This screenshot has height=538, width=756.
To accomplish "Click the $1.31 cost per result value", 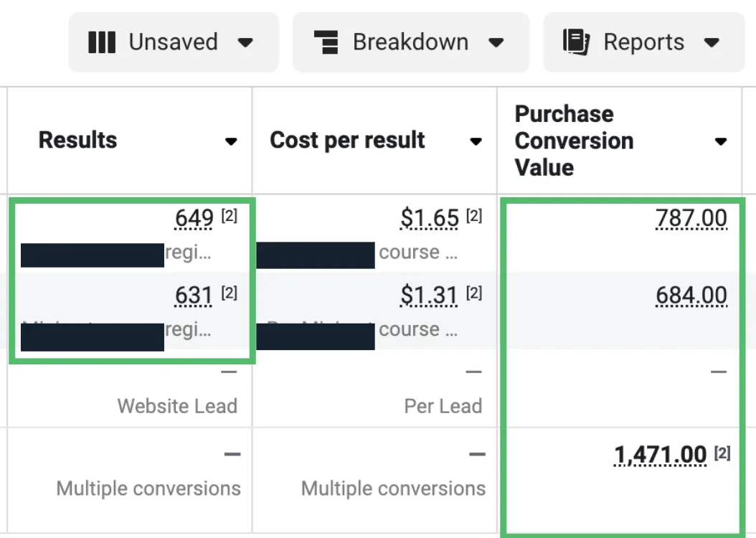I will [429, 295].
